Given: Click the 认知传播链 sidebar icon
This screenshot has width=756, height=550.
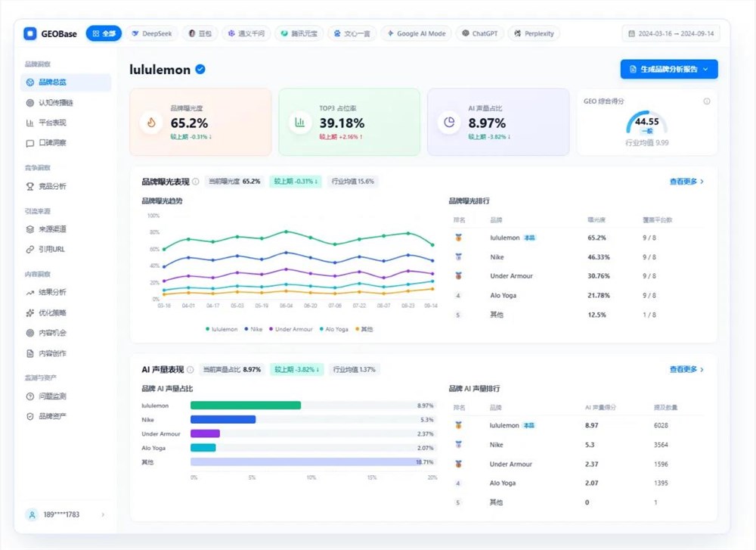Looking at the screenshot, I should [x=30, y=103].
